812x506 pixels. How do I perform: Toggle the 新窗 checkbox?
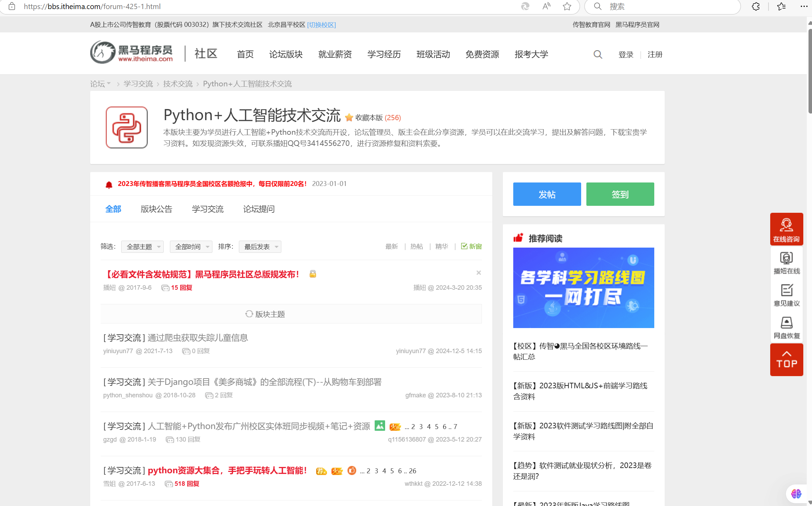(x=464, y=246)
